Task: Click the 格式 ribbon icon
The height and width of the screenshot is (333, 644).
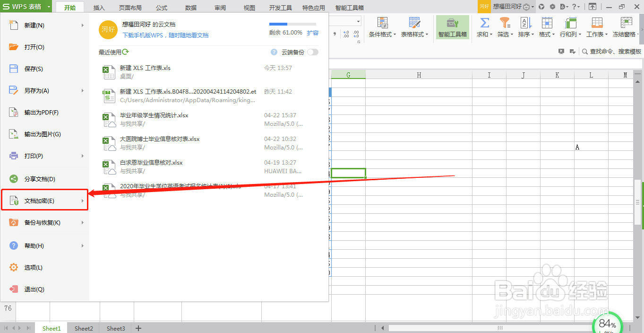Action: [x=547, y=23]
